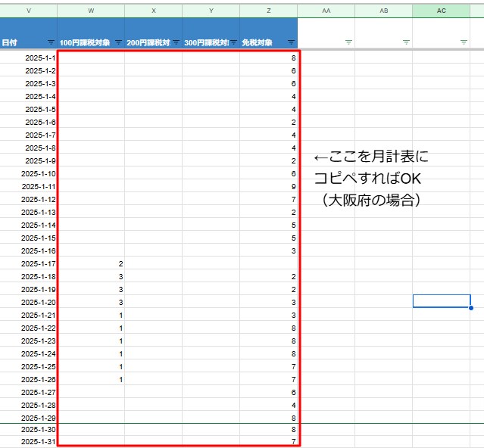Open filter menu for 100円課税対象 column
Screen dimensions: 484x448
click(118, 42)
